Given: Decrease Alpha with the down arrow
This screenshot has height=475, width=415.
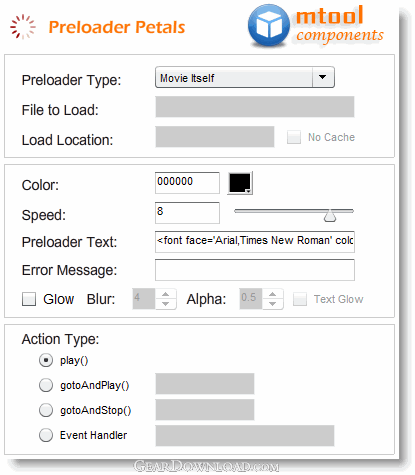Looking at the screenshot, I should 273,304.
